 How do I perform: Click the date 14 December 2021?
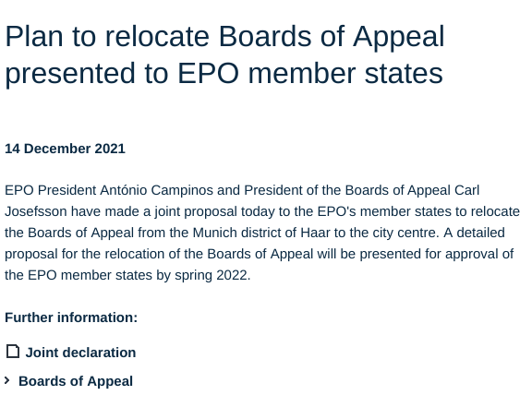click(x=66, y=149)
